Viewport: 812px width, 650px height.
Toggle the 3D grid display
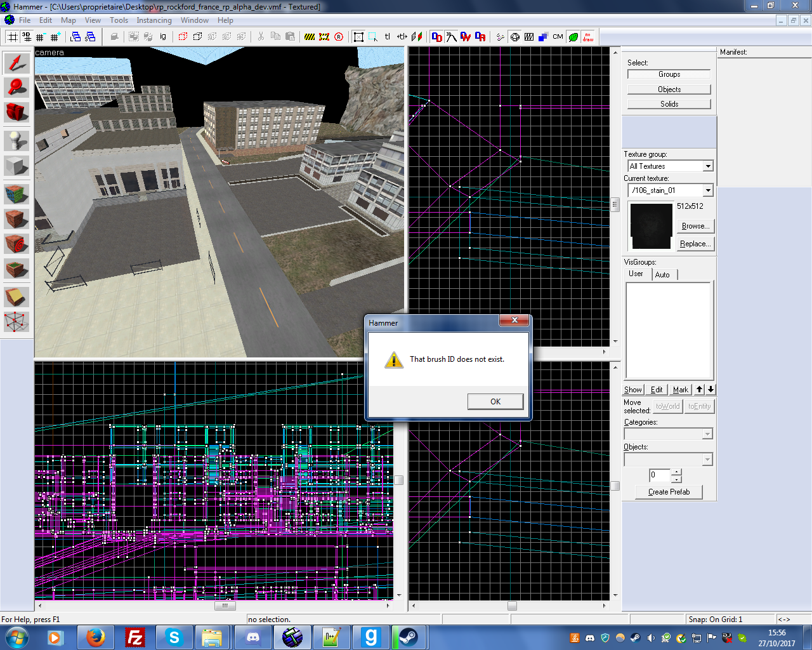click(x=26, y=37)
